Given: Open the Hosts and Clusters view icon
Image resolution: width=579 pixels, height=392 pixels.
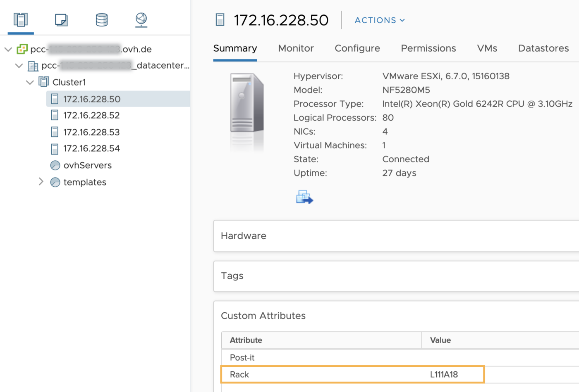Looking at the screenshot, I should (20, 20).
